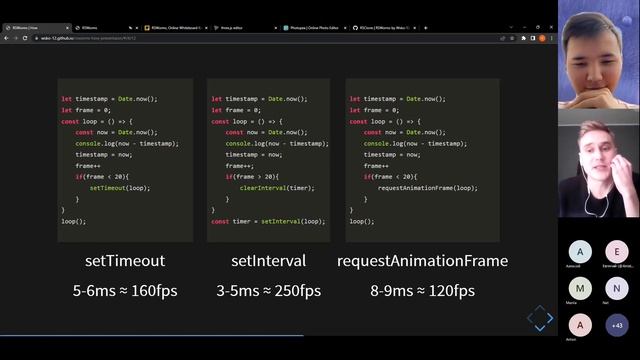Open the orange profile avatar in toolbar
The width and height of the screenshot is (640, 360).
542,38
